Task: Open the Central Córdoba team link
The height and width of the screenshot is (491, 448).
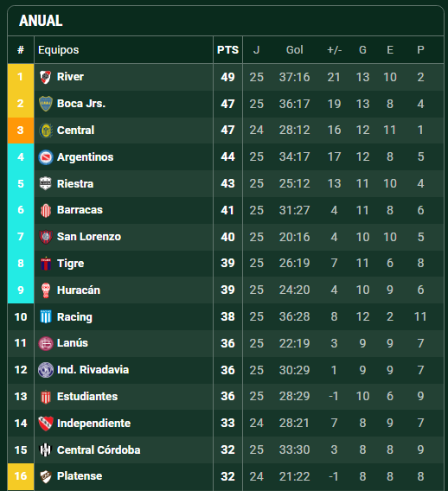Action: click(x=99, y=450)
